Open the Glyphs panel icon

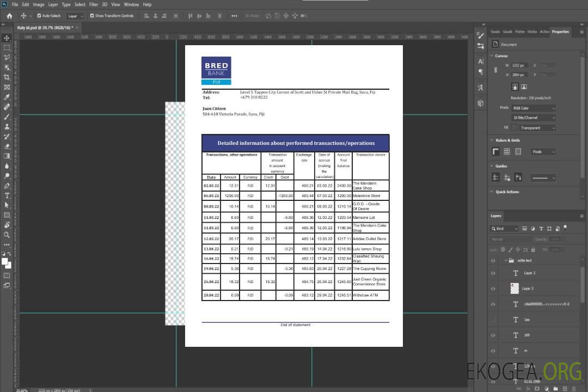point(480,88)
